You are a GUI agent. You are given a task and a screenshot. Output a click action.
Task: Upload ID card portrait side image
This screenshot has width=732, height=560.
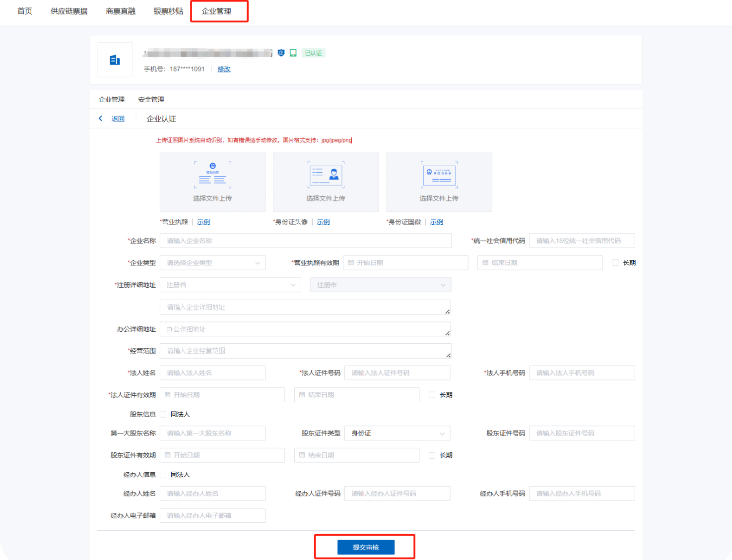[326, 182]
